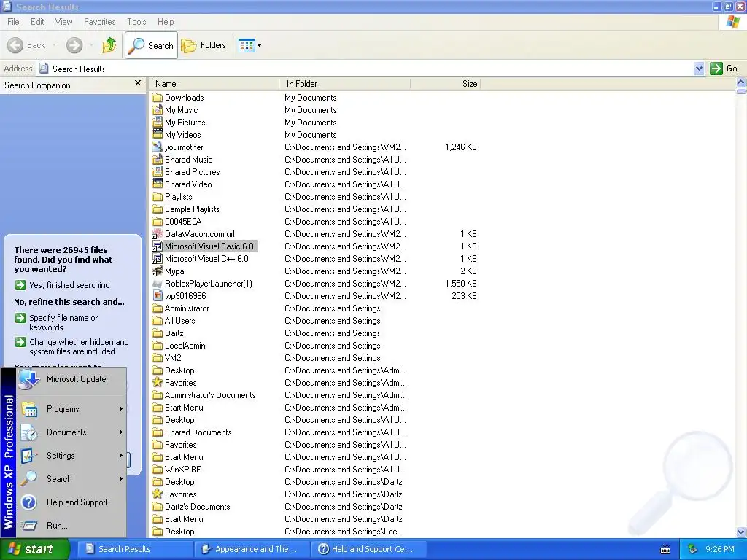Click Specify file name or keywords
The image size is (747, 560).
64,323
